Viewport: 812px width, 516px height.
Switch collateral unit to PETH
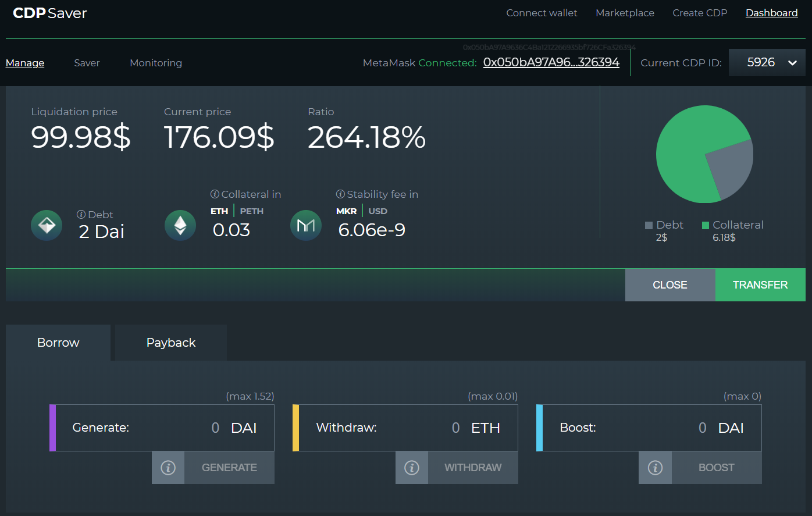251,211
